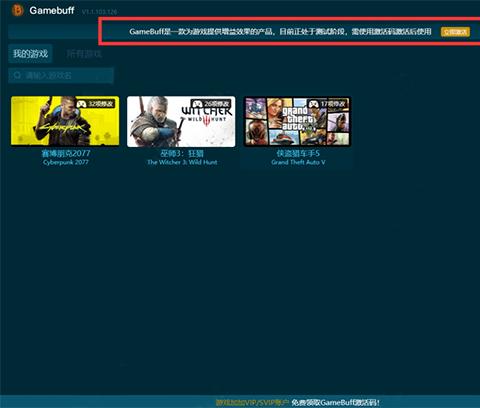
Task: Open the Cyberpunk 2077 game thumbnail
Action: click(x=65, y=121)
